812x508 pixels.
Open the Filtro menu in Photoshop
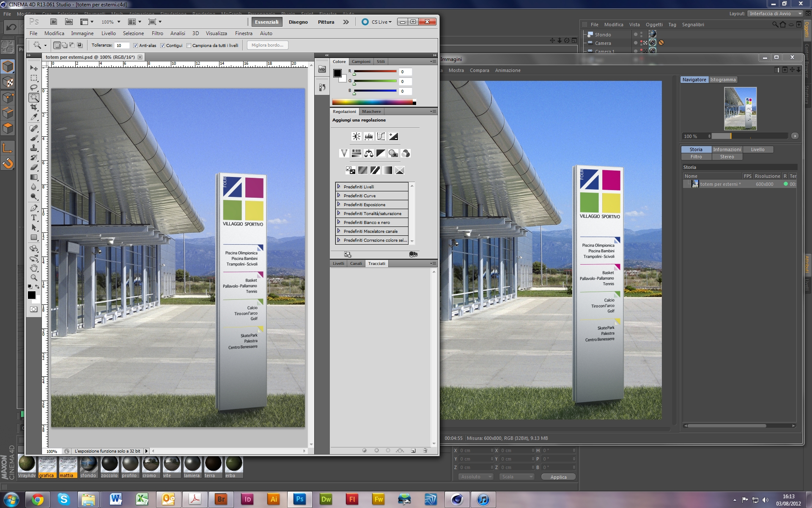coord(157,33)
